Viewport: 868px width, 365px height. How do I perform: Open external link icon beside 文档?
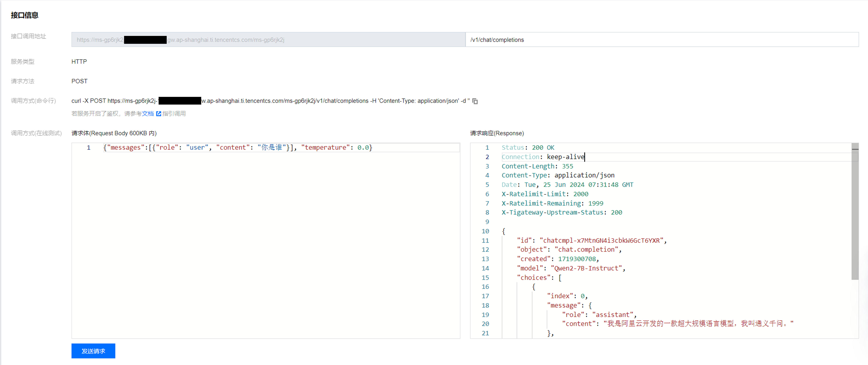(x=158, y=114)
